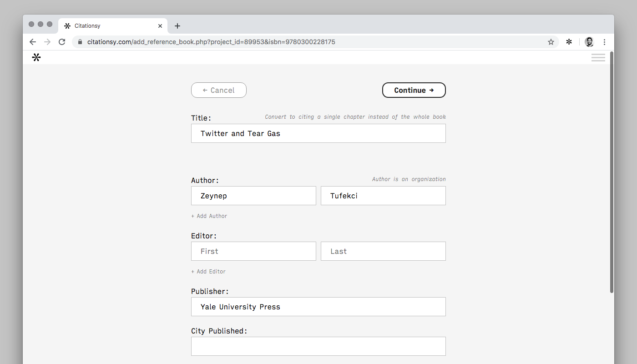637x364 pixels.
Task: Convert to citing a single chapter
Action: (x=355, y=117)
